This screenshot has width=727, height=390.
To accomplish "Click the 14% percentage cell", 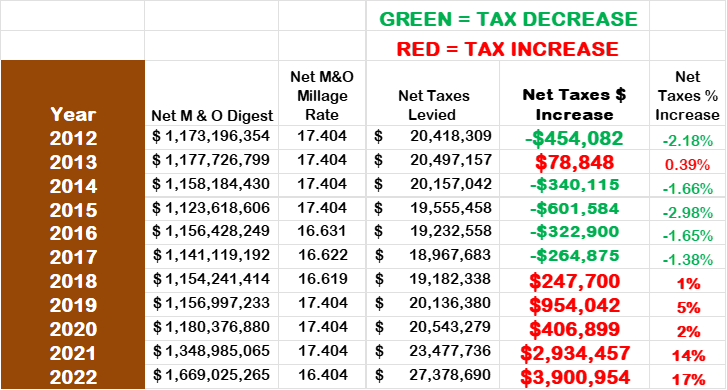I will (689, 356).
